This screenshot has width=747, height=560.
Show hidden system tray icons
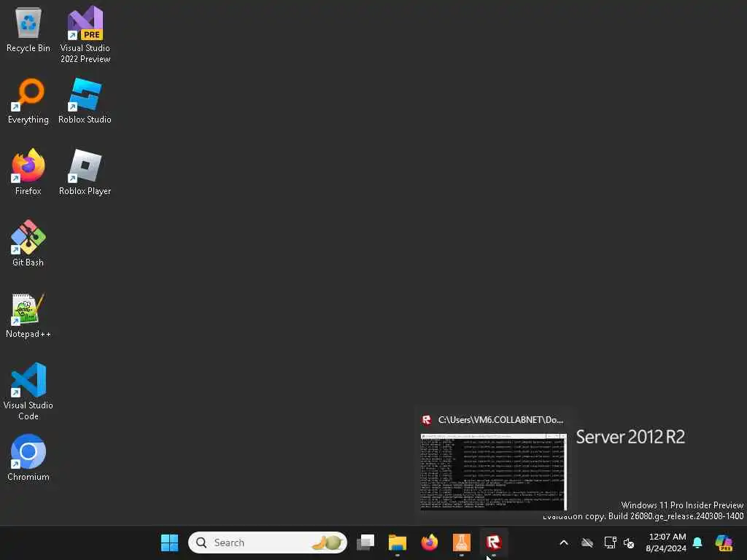(x=564, y=542)
